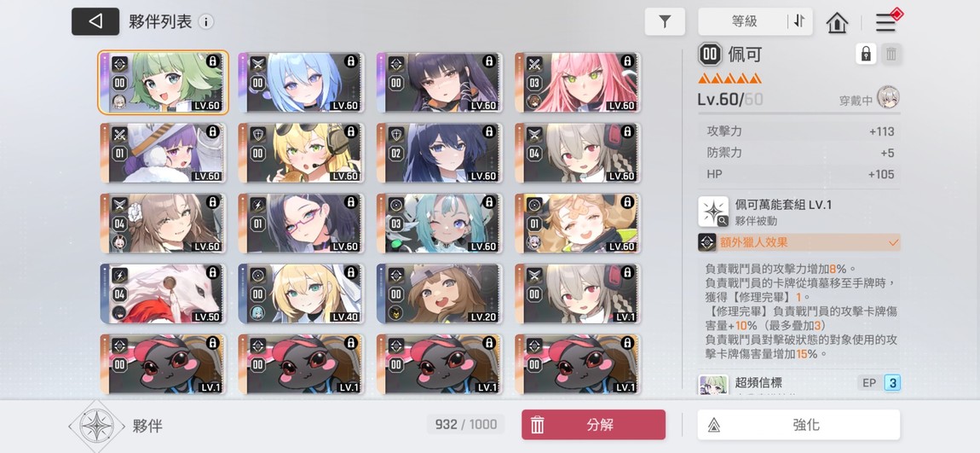Toggle lock on 佩可 in detail panel

866,55
